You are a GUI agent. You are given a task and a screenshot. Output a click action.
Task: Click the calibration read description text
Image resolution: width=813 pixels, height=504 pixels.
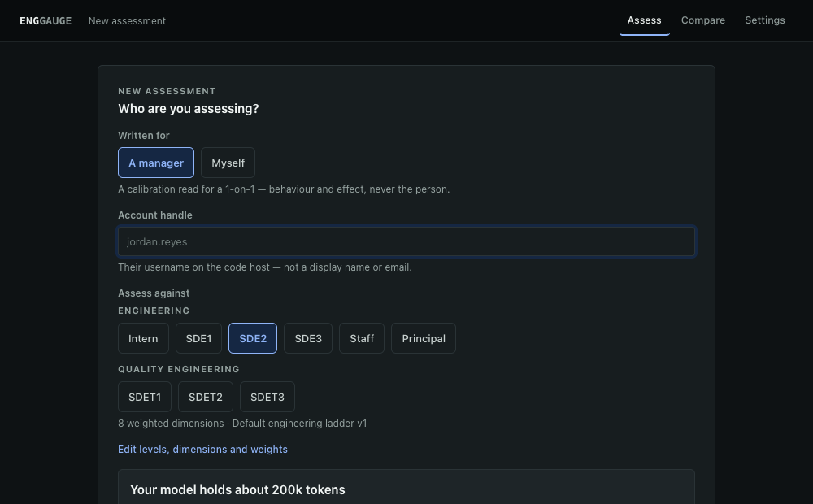[x=284, y=189]
